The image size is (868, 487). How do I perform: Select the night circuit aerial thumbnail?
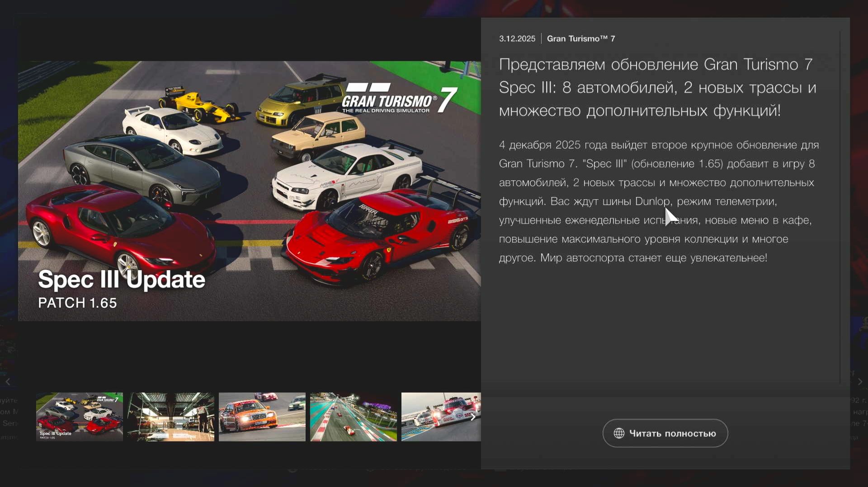[354, 417]
